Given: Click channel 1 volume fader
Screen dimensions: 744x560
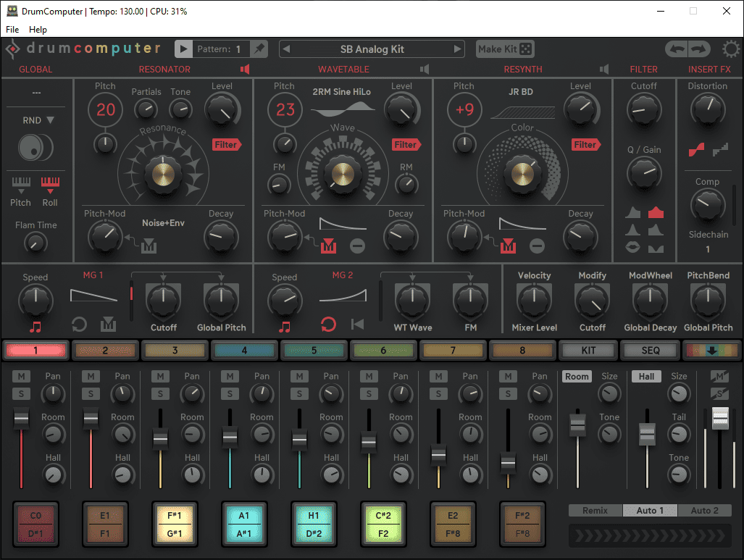Looking at the screenshot, I should pos(21,419).
